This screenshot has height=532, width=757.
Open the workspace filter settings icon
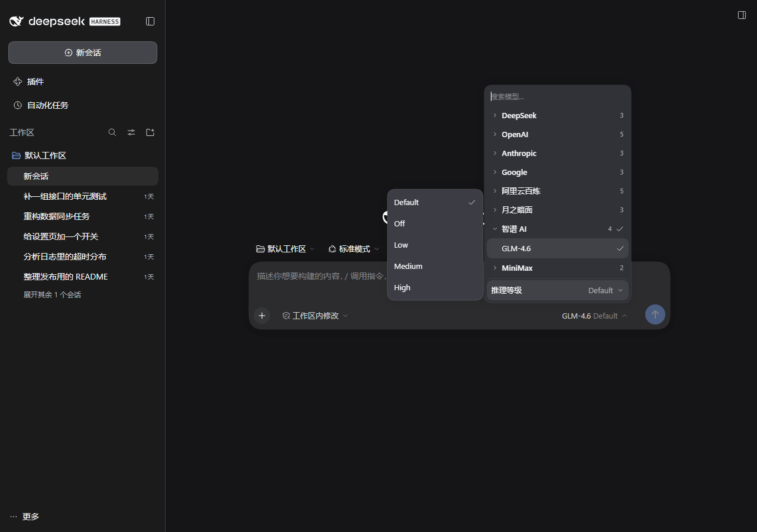tap(131, 132)
